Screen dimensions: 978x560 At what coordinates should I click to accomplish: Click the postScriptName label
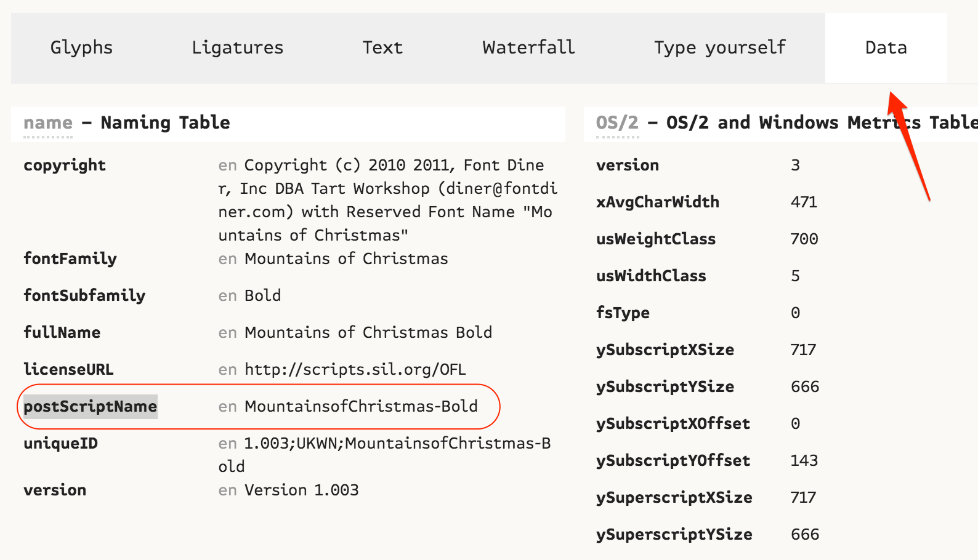tap(91, 407)
